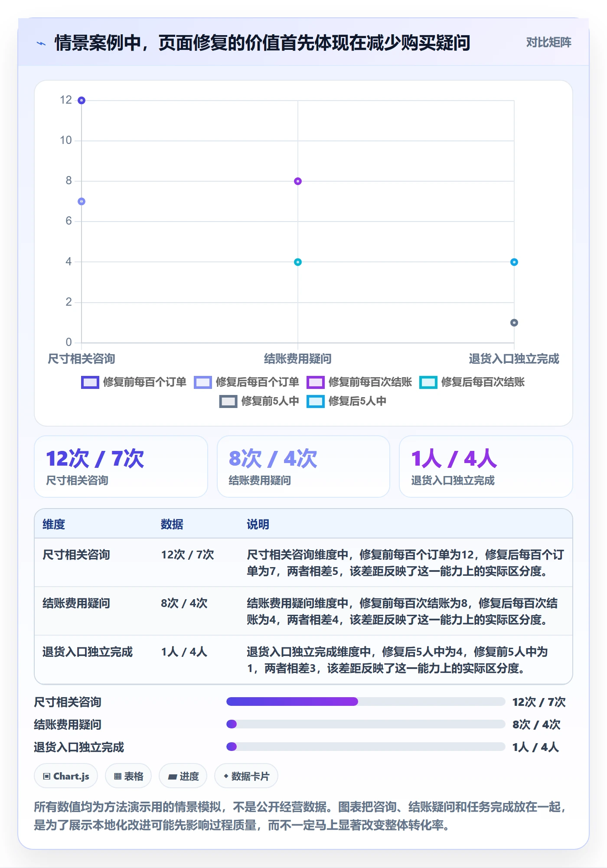Viewport: 607px width, 868px height.
Task: Click the 退货入口独立完成 x-axis label
Action: pos(514,359)
